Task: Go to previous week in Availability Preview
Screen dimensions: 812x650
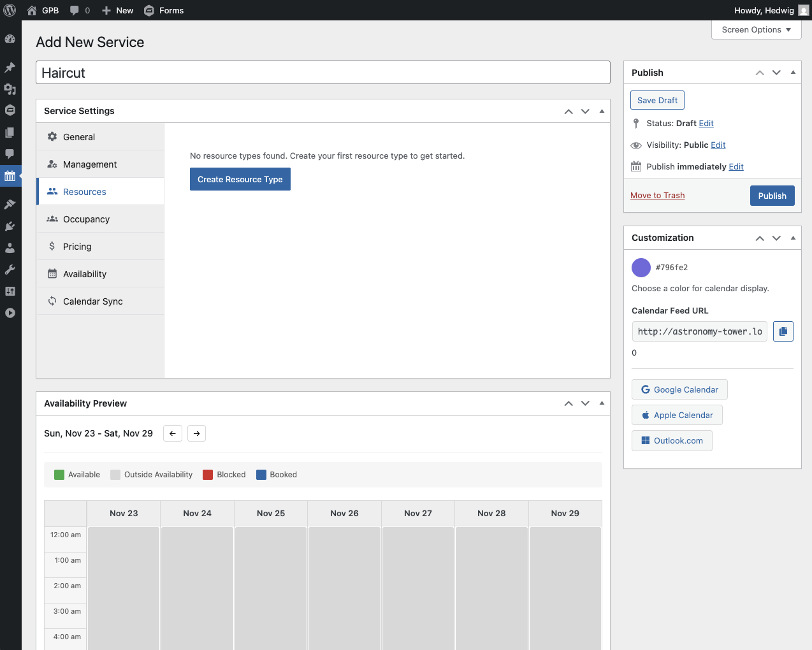Action: pos(173,433)
